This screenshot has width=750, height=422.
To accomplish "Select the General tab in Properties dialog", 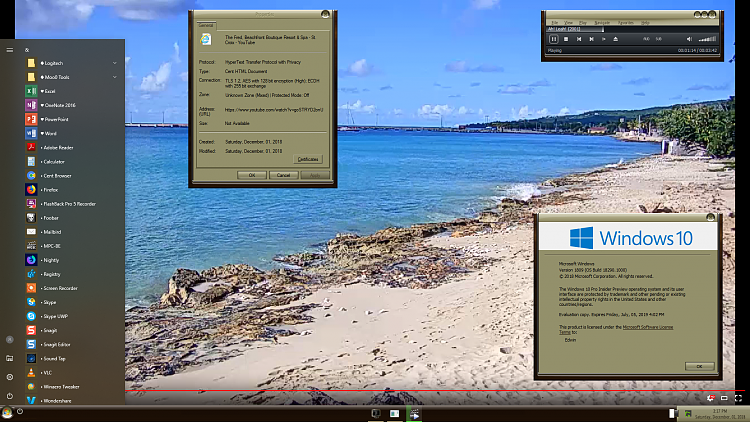I will [x=206, y=25].
